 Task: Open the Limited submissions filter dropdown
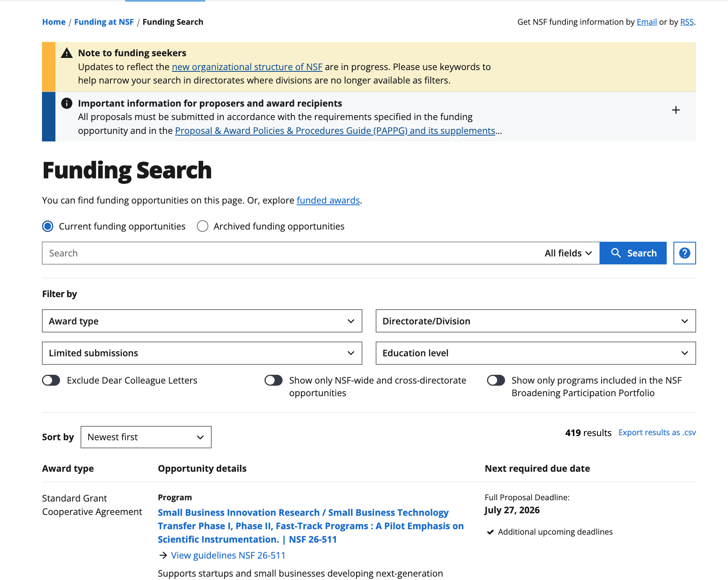coord(202,353)
